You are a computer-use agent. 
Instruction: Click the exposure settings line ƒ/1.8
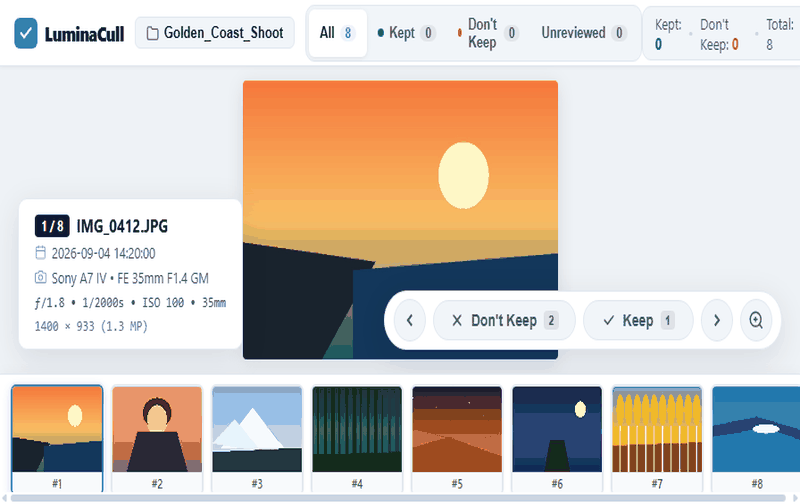(131, 303)
